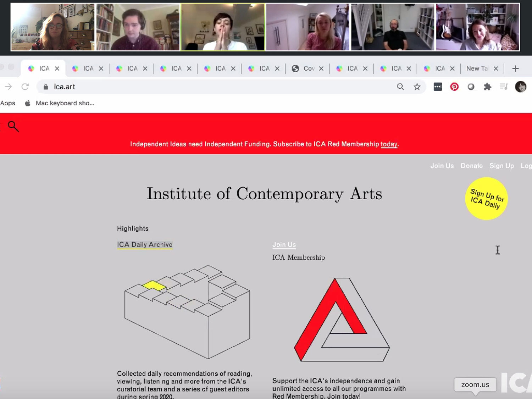Open a new tab with the plus button
The image size is (532, 399).
coord(516,68)
